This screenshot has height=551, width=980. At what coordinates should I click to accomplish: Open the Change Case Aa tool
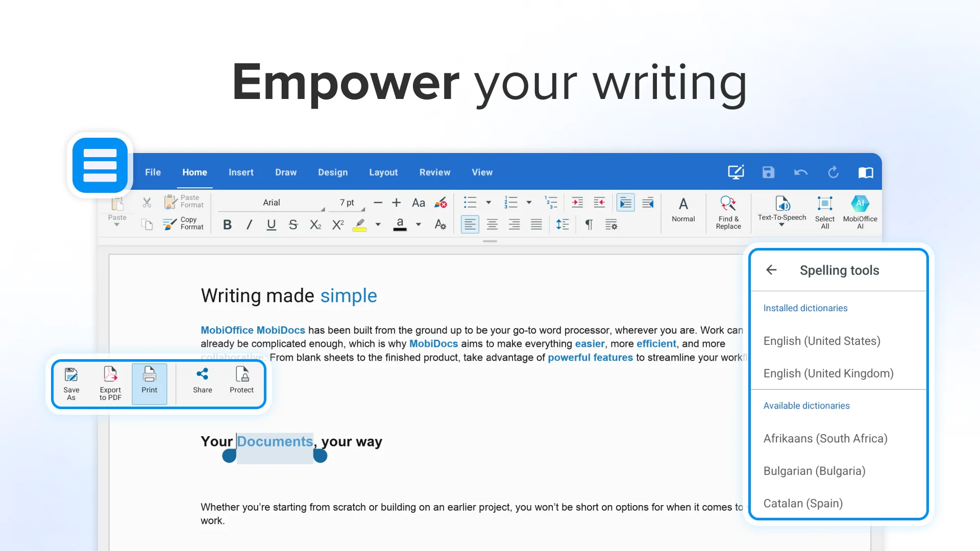pyautogui.click(x=419, y=203)
